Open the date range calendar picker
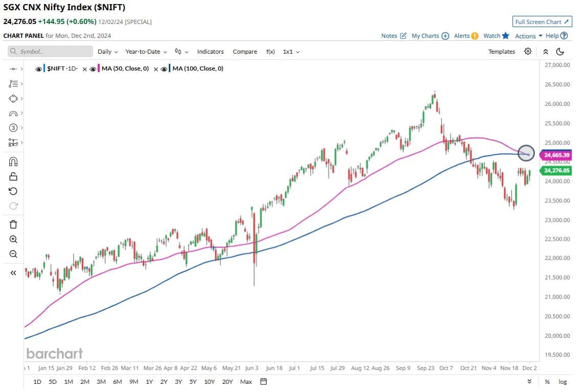Viewport: 580px width, 392px height. point(263,382)
